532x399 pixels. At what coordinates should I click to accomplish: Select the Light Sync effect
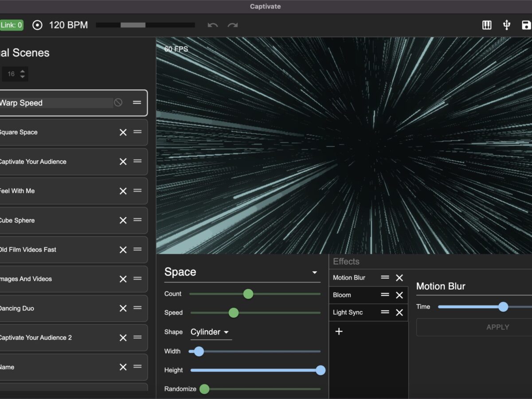[348, 313]
